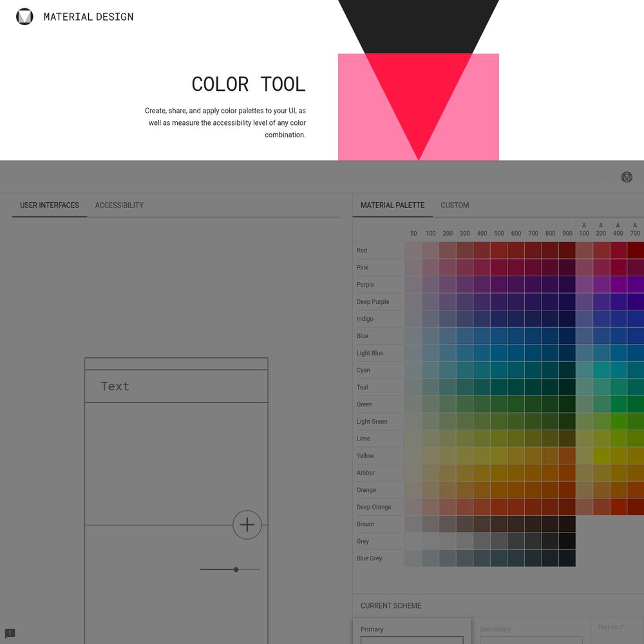Screen dimensions: 644x644
Task: Pick the Teal 500 swatch
Action: pos(498,387)
